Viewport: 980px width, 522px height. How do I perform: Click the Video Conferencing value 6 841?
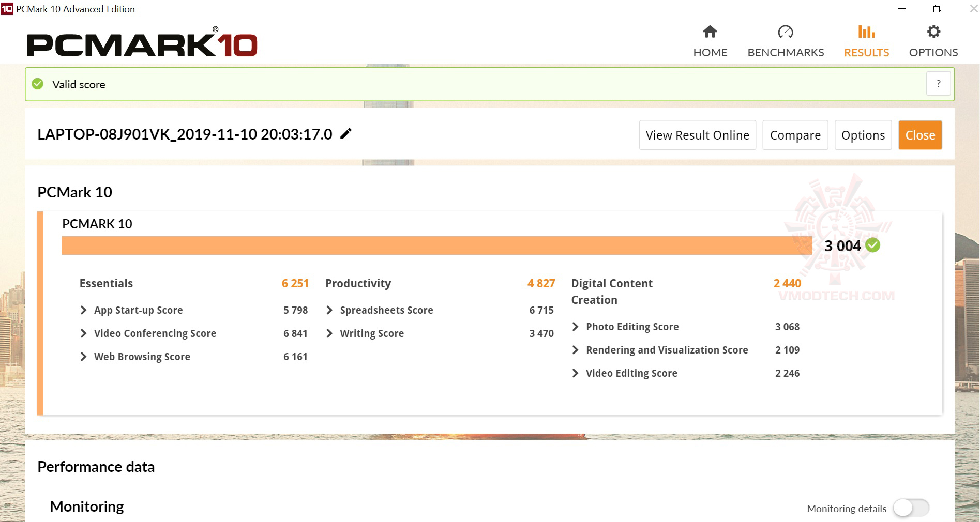(295, 333)
